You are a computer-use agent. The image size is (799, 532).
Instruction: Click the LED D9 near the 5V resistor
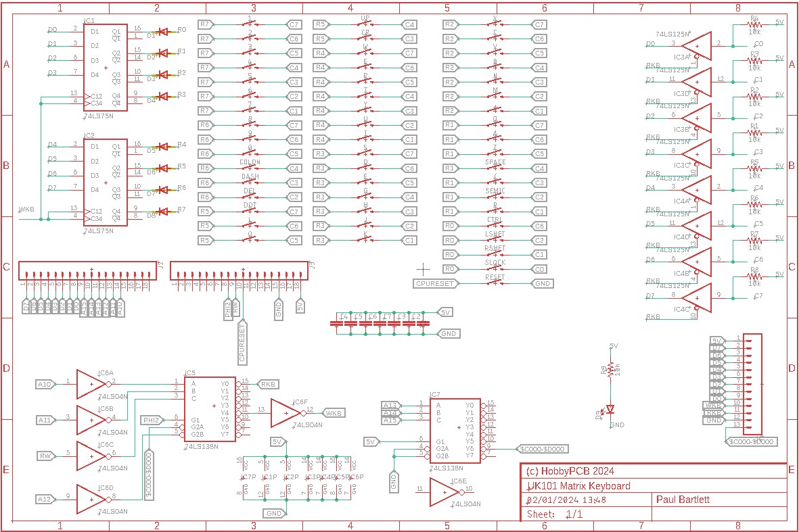pos(609,409)
